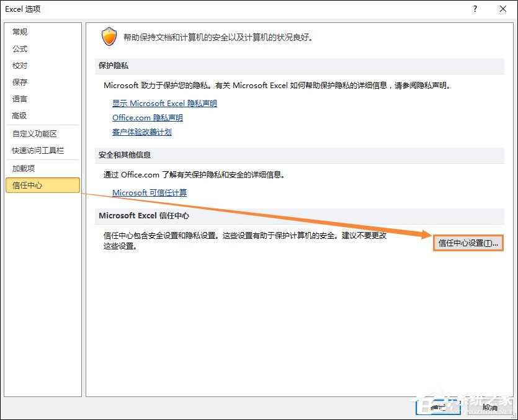The height and width of the screenshot is (420, 518).
Task: Click the Help question mark icon
Action: 474,9
